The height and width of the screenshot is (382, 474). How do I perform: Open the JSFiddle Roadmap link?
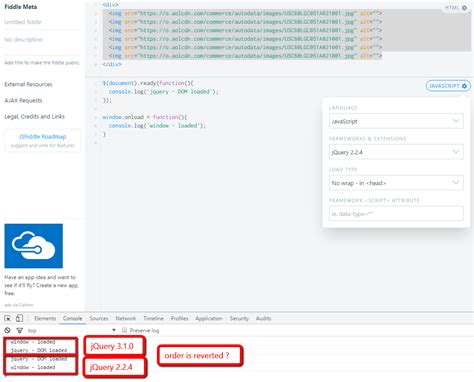point(42,137)
